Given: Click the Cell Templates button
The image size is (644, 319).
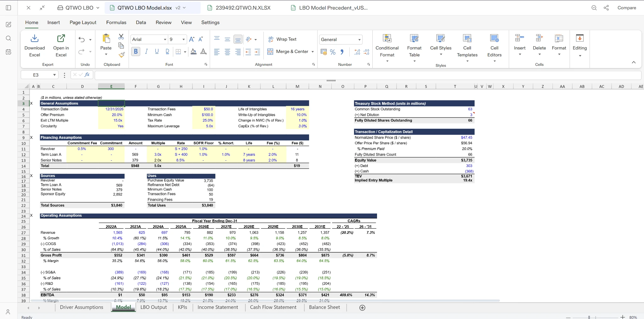Looking at the screenshot, I should tap(467, 48).
